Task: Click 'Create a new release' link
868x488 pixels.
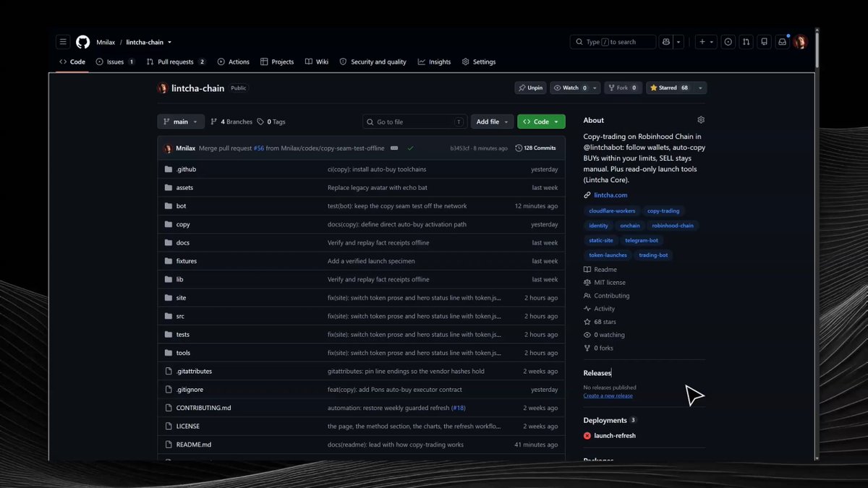Action: tap(608, 396)
